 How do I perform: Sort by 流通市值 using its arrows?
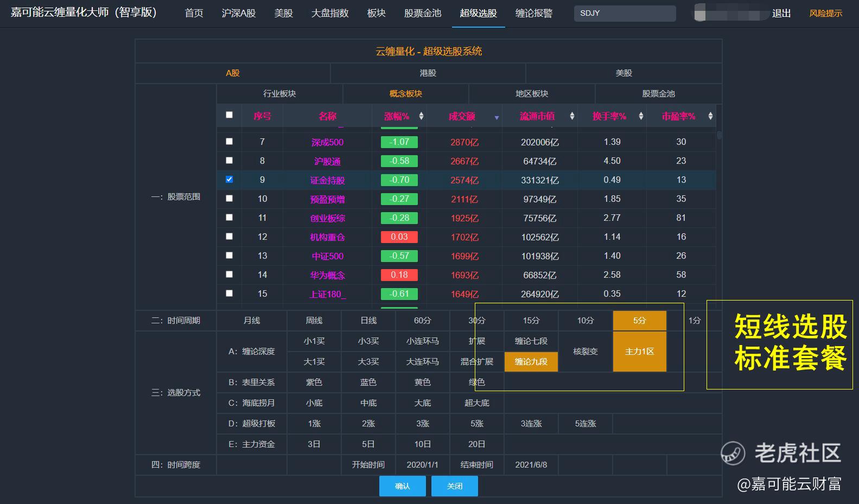[x=572, y=116]
